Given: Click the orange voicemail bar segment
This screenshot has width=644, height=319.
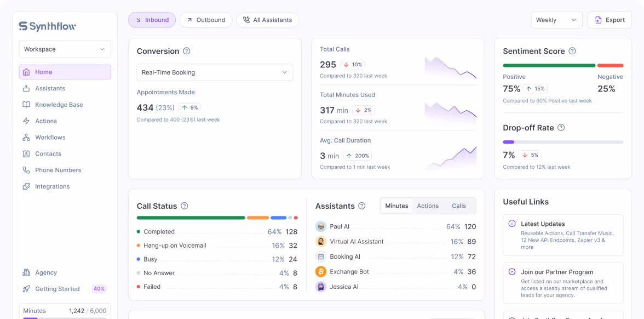Looking at the screenshot, I should coord(258,218).
